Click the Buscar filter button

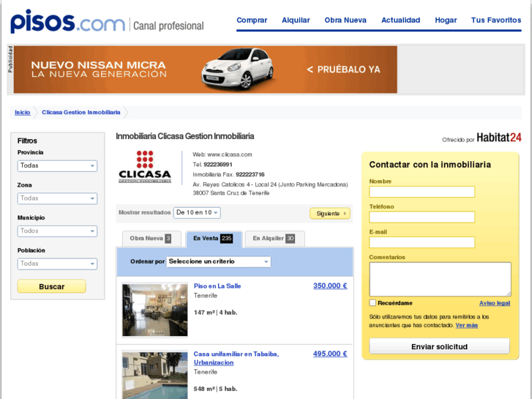click(x=51, y=286)
